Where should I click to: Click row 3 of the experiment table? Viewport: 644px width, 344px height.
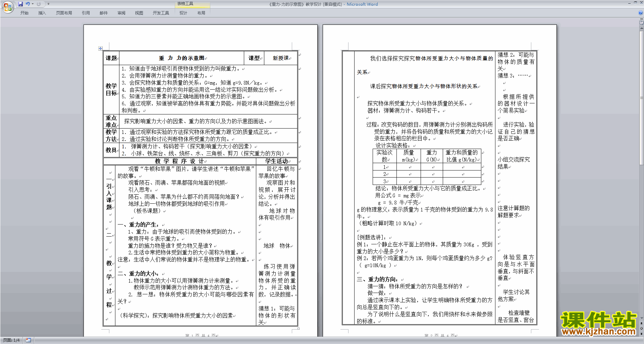(x=427, y=181)
